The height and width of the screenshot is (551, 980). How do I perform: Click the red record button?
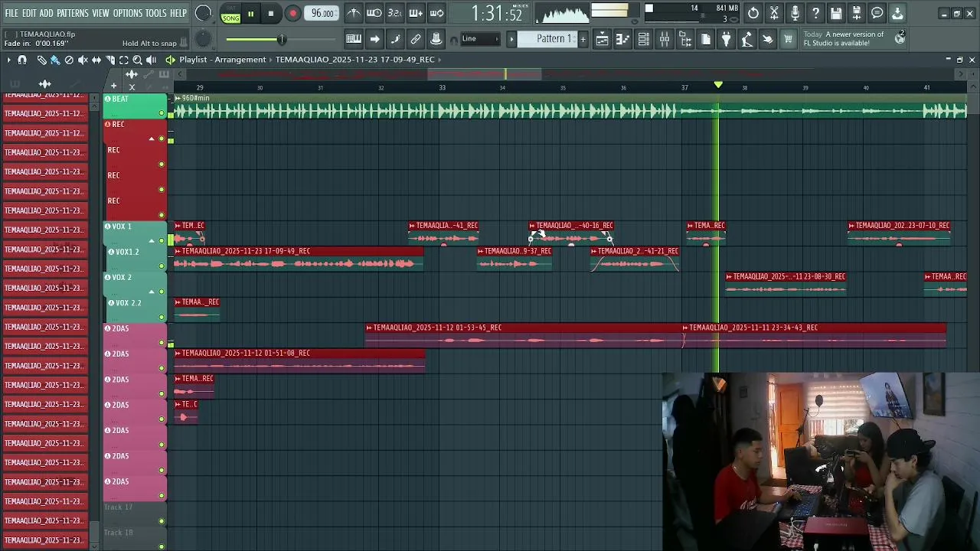pyautogui.click(x=292, y=14)
